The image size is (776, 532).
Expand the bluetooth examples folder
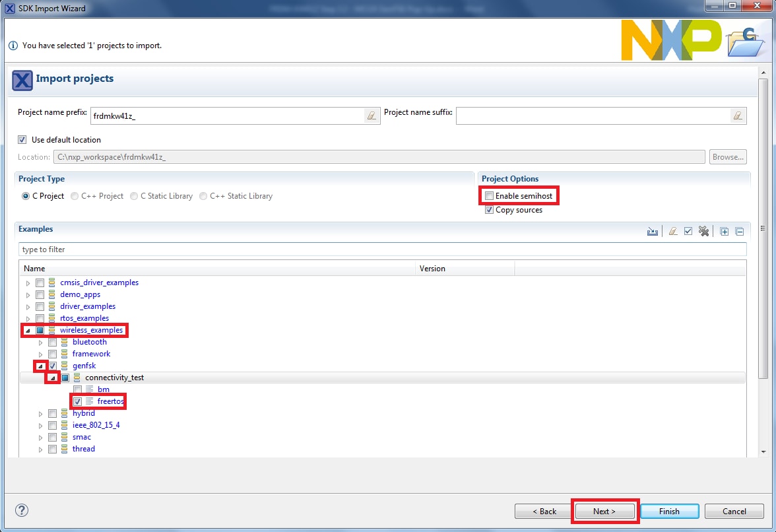pyautogui.click(x=40, y=342)
